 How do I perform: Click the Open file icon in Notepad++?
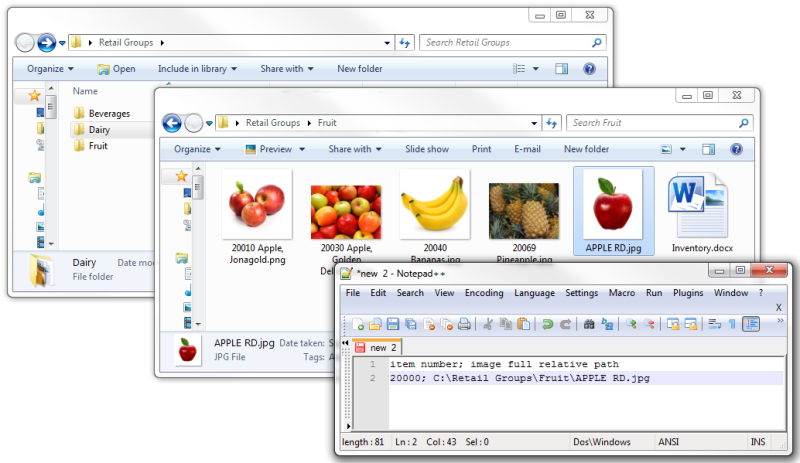click(x=375, y=324)
